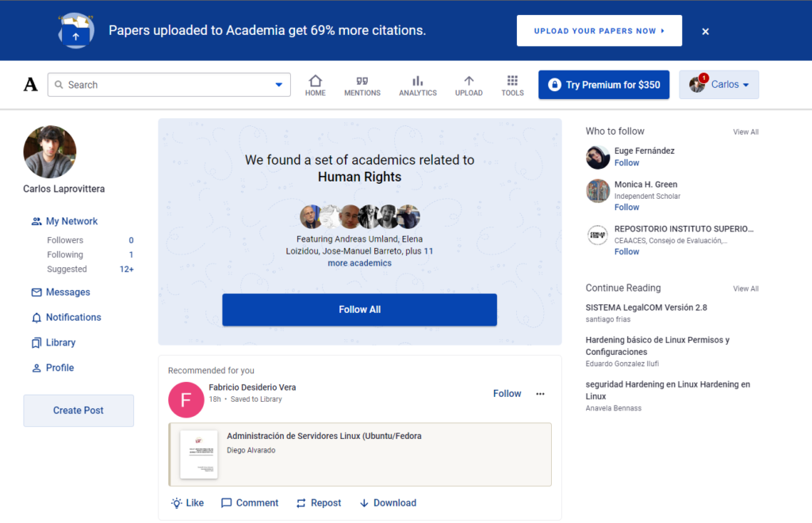
Task: Click the Like label on post
Action: (195, 503)
